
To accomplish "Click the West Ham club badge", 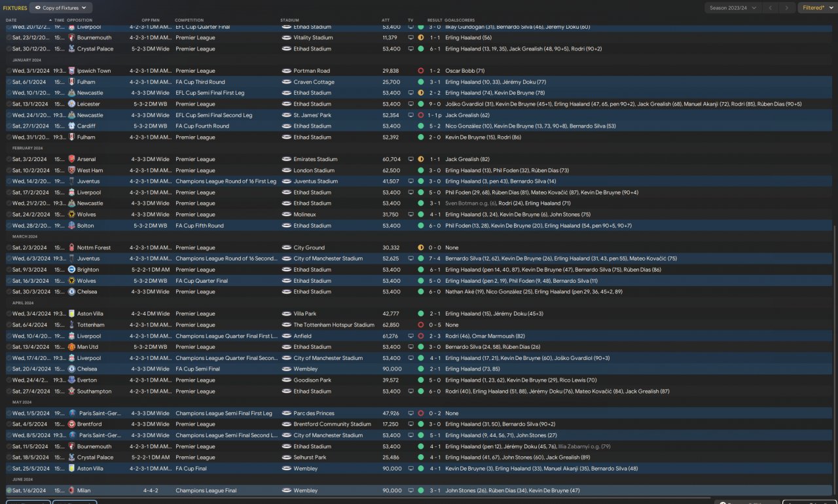I will click(72, 170).
